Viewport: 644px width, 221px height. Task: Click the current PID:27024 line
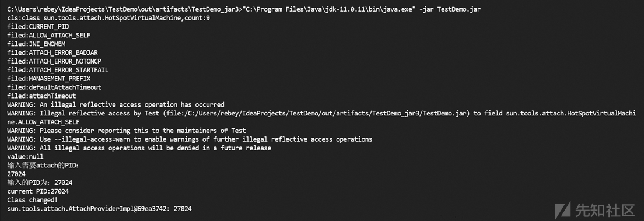[38, 191]
